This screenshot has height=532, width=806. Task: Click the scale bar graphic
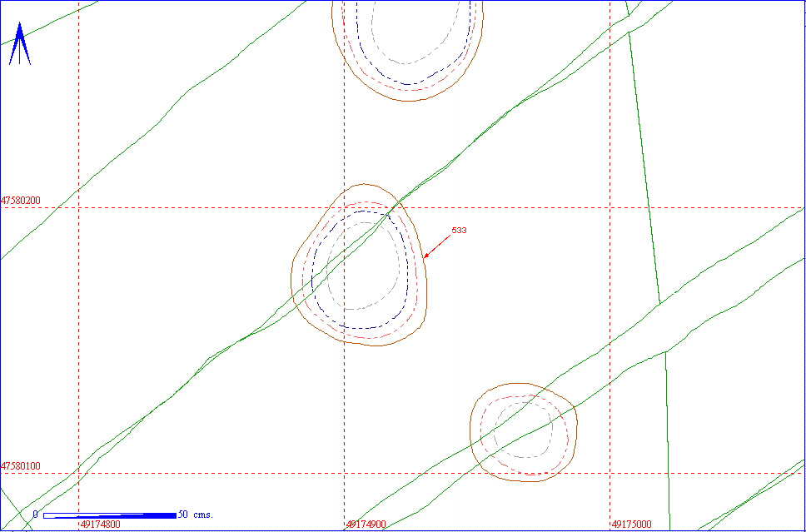point(110,515)
